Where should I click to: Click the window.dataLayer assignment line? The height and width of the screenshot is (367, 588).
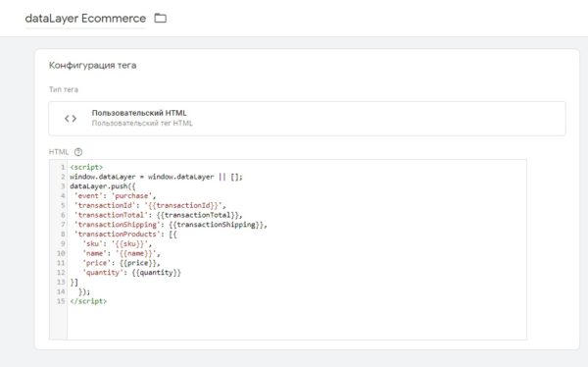[156, 177]
